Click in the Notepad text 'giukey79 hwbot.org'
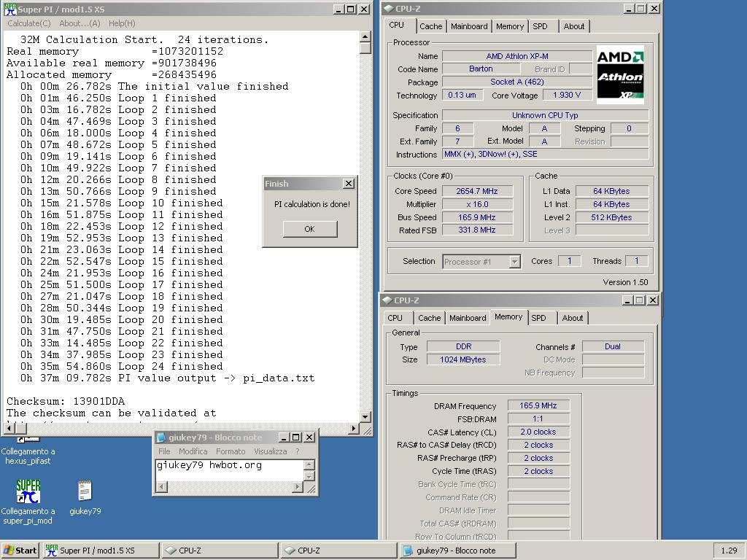Image resolution: width=747 pixels, height=560 pixels. [x=209, y=465]
